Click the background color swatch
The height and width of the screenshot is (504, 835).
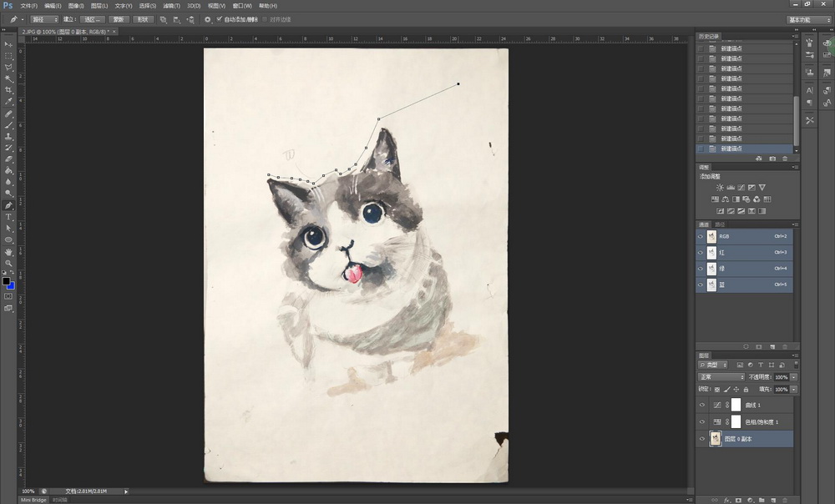[11, 286]
